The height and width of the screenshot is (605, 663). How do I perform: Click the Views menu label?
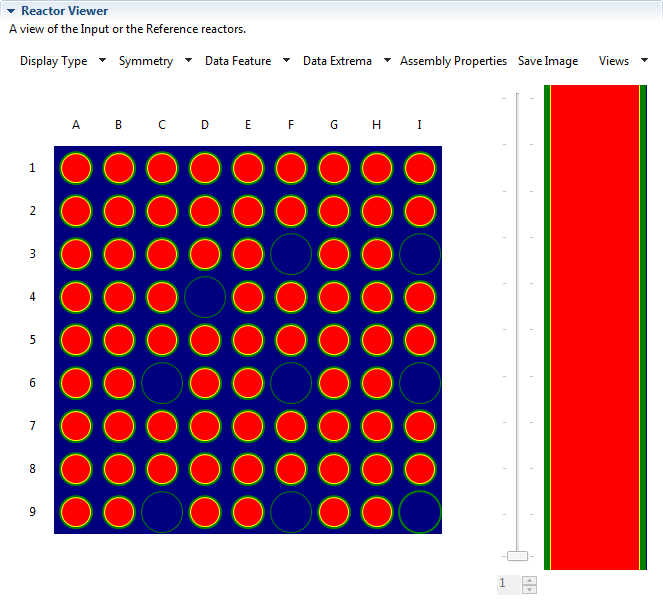click(x=614, y=61)
